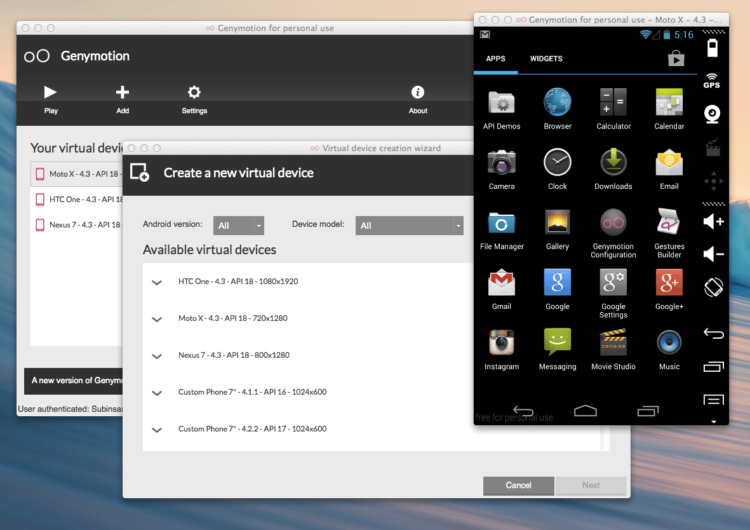Screen dimensions: 750x530
Task: Click the mail notification in status bar
Action: (x=485, y=34)
